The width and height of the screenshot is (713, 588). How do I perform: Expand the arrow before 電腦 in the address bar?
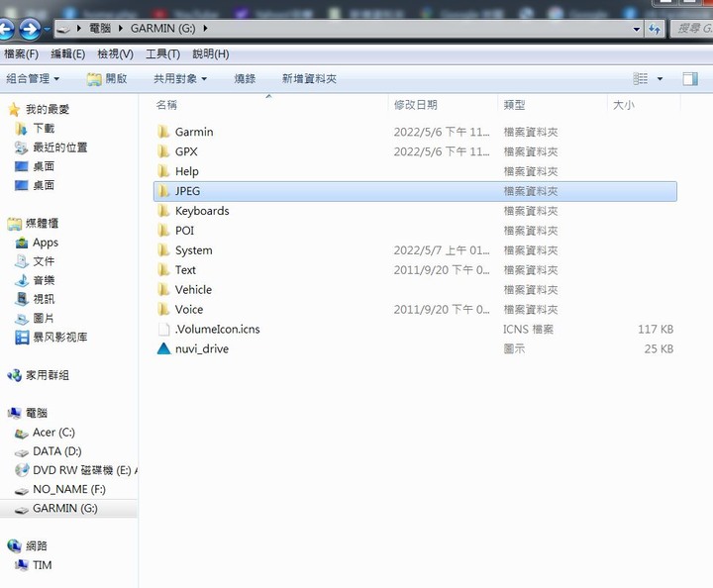pyautogui.click(x=79, y=29)
